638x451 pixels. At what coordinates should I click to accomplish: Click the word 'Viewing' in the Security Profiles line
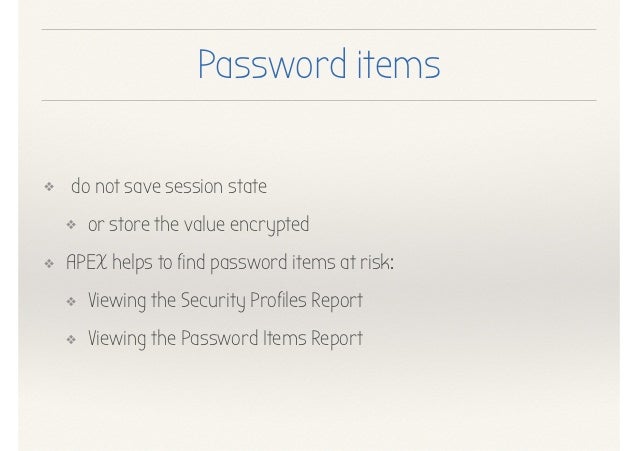coord(116,301)
